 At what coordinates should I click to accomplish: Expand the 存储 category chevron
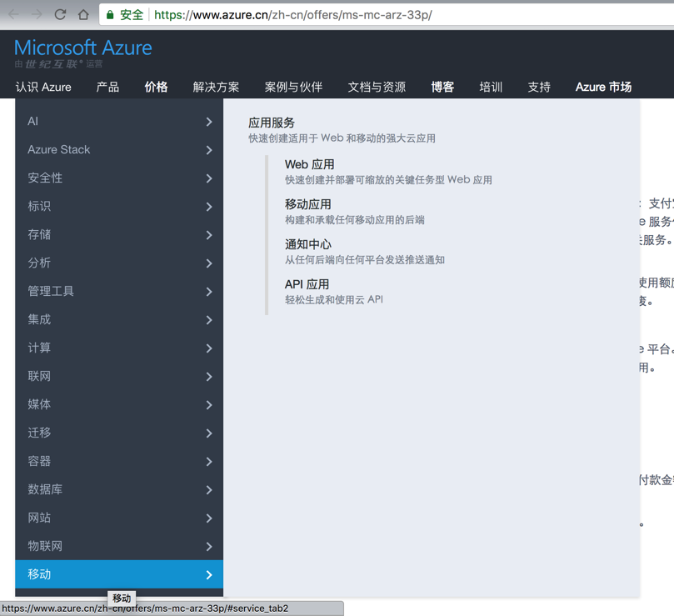209,235
